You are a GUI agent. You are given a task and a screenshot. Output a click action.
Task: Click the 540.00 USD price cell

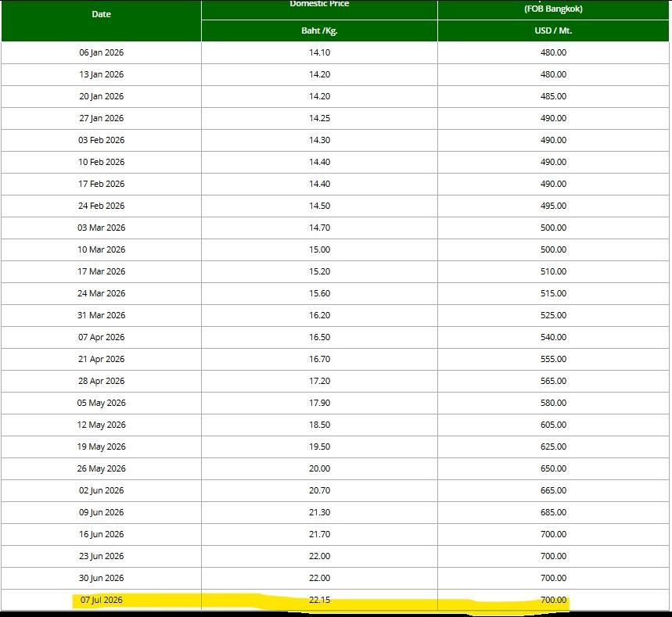click(553, 337)
